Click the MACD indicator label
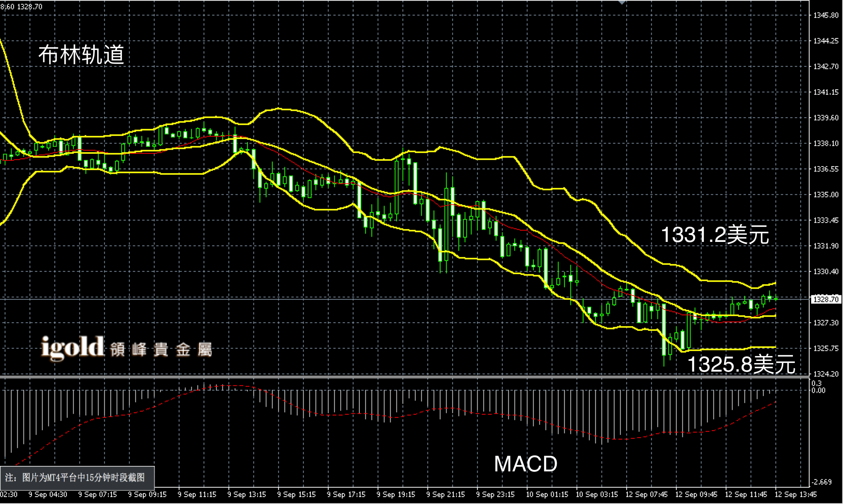The image size is (843, 504). click(525, 464)
